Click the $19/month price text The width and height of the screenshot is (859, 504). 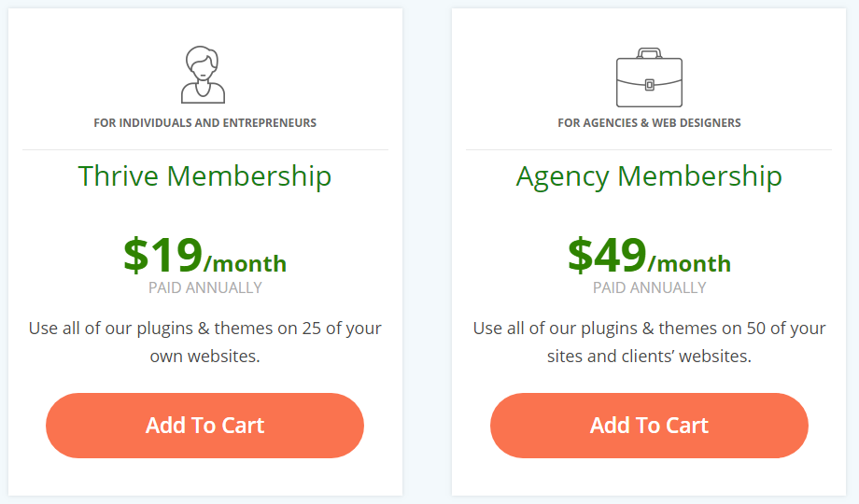[x=204, y=256]
